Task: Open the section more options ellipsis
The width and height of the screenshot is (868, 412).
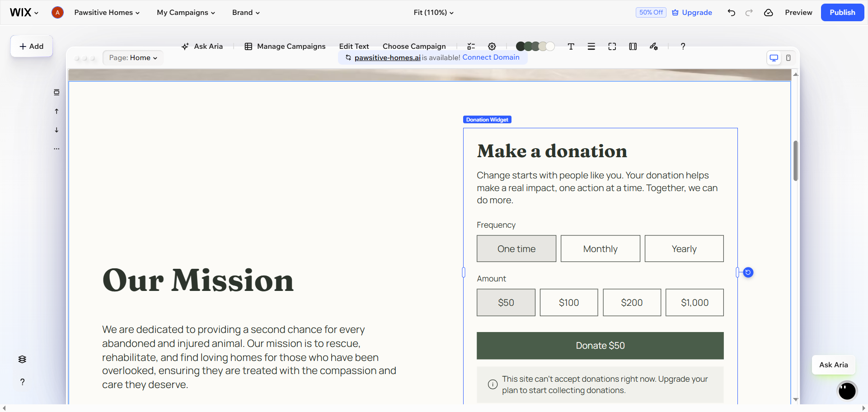Action: [56, 149]
